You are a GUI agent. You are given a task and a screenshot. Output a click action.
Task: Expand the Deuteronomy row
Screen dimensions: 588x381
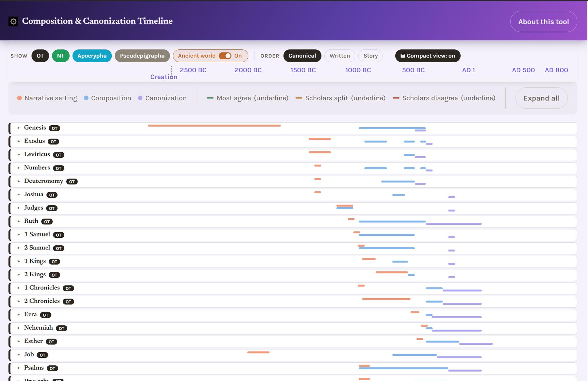19,181
